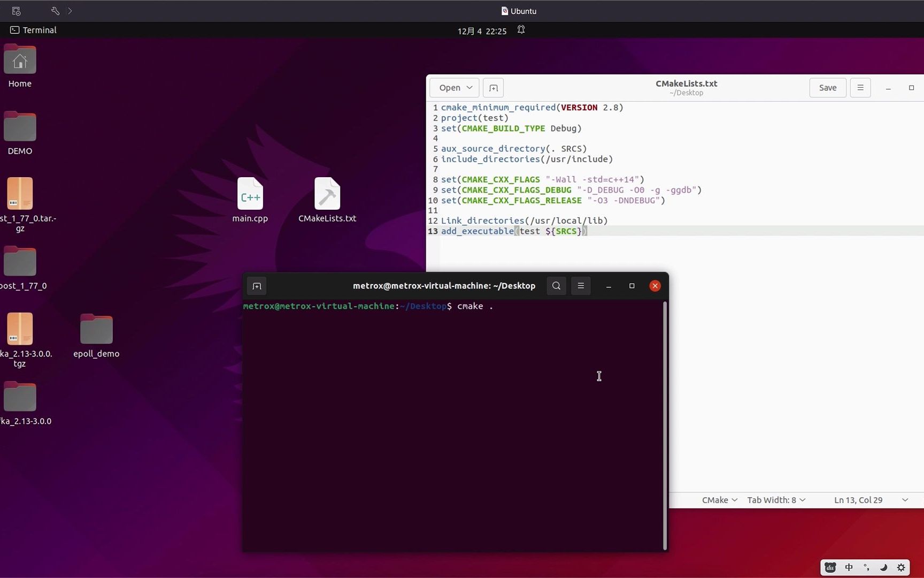The image size is (924, 578).
Task: Select the main.cpp file icon
Action: pos(250,194)
